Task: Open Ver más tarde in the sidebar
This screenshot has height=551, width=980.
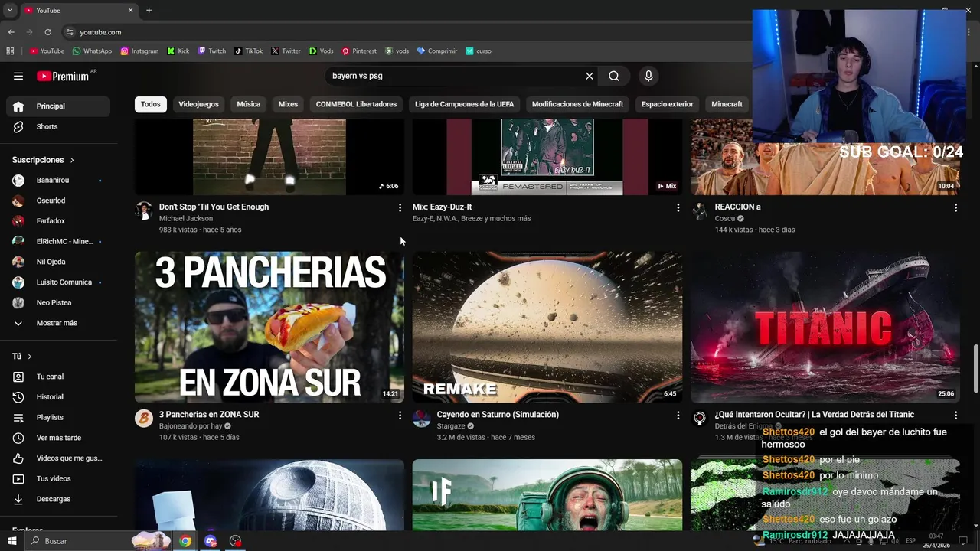Action: (58, 438)
